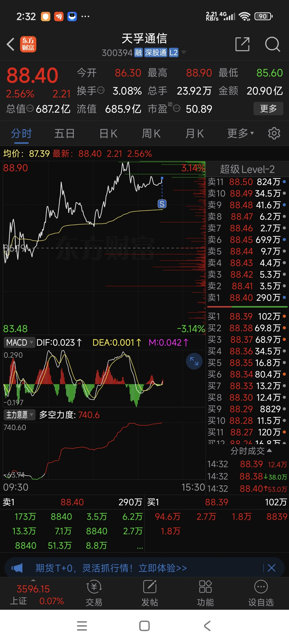Viewport: 289px width, 644px height.
Task: Open the share/export icon
Action: pyautogui.click(x=243, y=44)
